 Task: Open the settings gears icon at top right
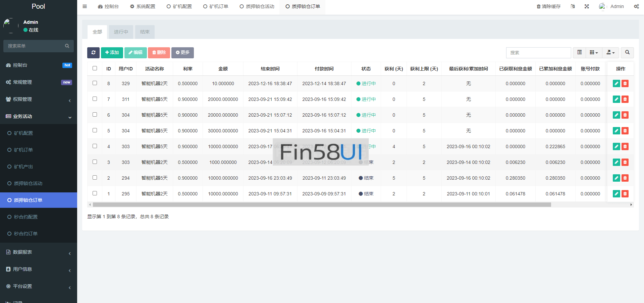636,6
